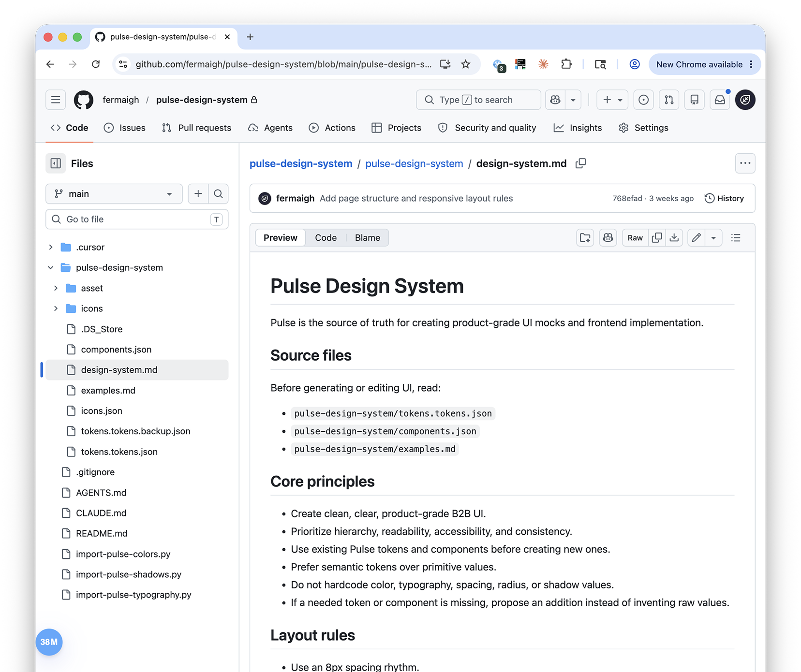This screenshot has width=801, height=672.
Task: Expand the .cursor folder
Action: click(x=51, y=247)
